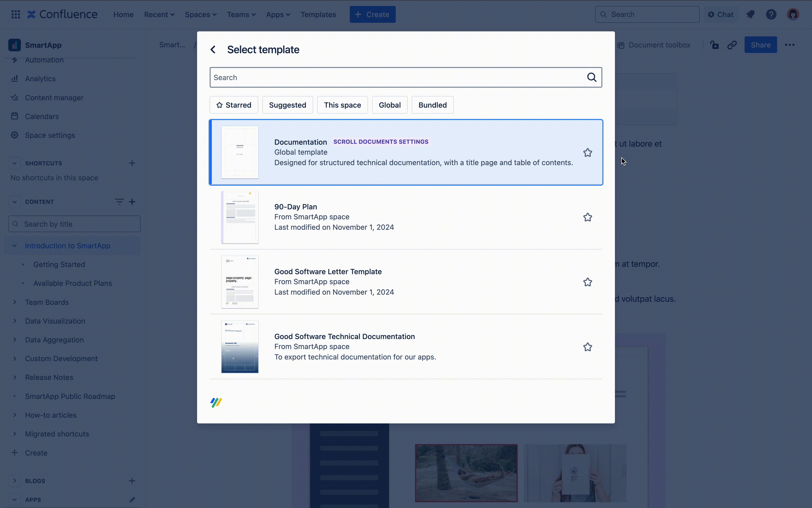
Task: Click the back arrow in Select template dialog
Action: tap(213, 50)
